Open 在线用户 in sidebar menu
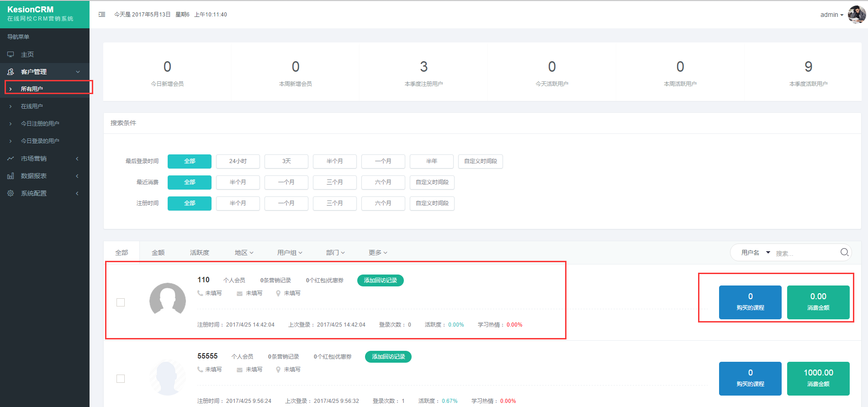 pos(32,106)
